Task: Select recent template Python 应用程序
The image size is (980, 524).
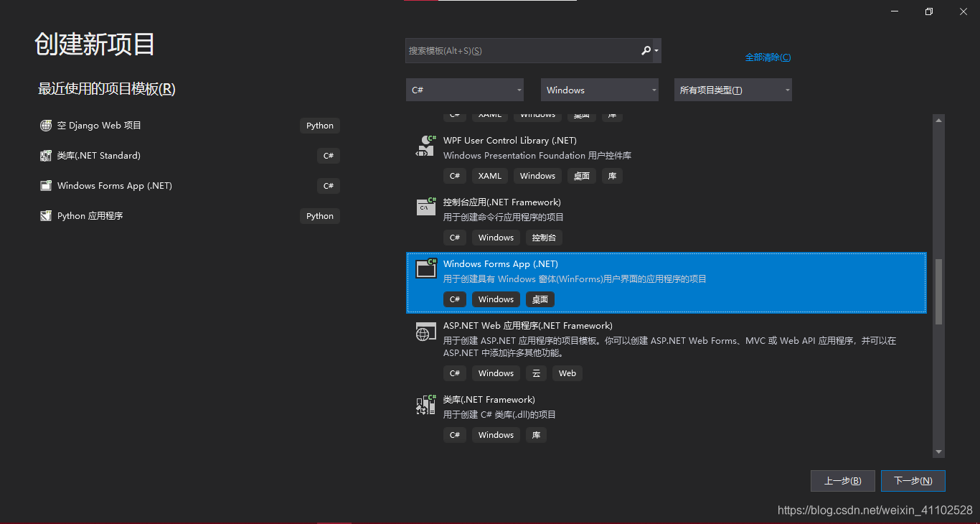Action: [189, 215]
